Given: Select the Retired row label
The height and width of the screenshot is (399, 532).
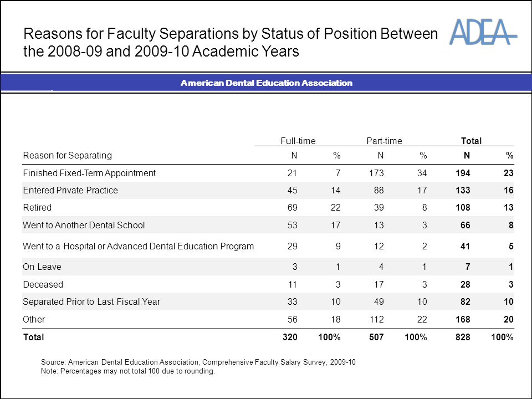Looking at the screenshot, I should point(37,208).
